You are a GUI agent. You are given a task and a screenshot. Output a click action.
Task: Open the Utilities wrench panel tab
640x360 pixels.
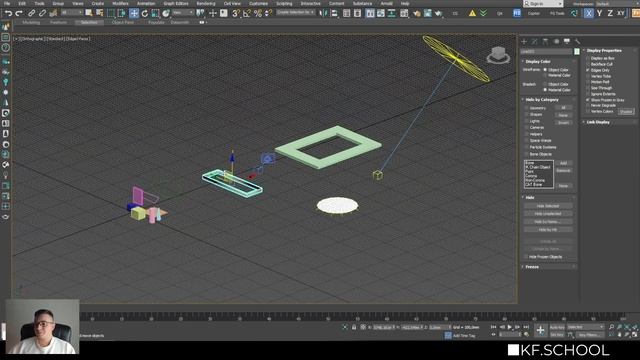coord(577,41)
